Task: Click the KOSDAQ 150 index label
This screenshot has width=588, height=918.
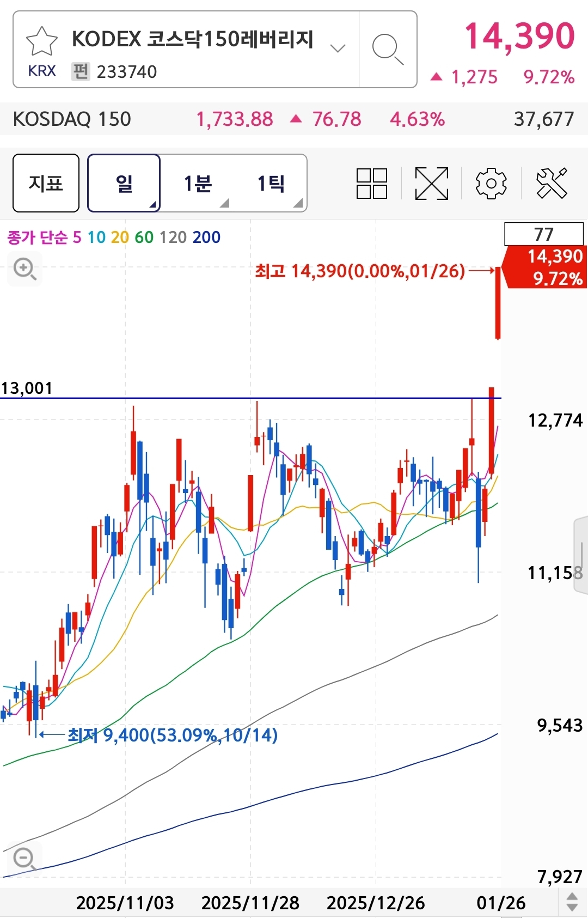Action: [x=72, y=119]
